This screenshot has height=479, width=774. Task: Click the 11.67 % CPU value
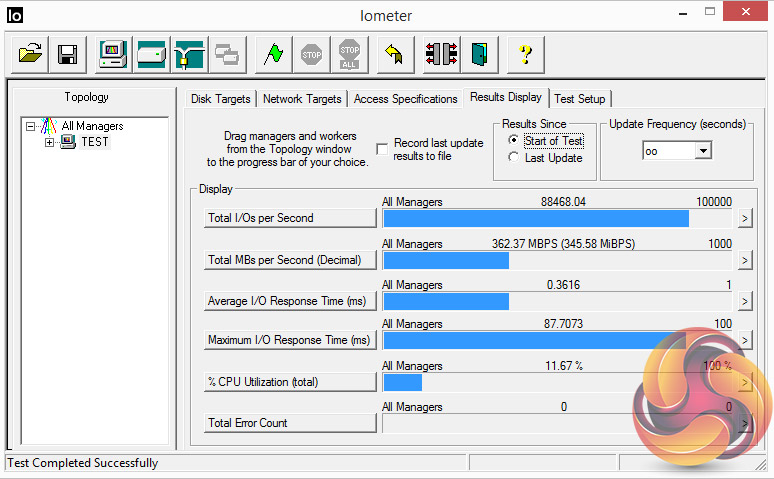click(x=564, y=366)
